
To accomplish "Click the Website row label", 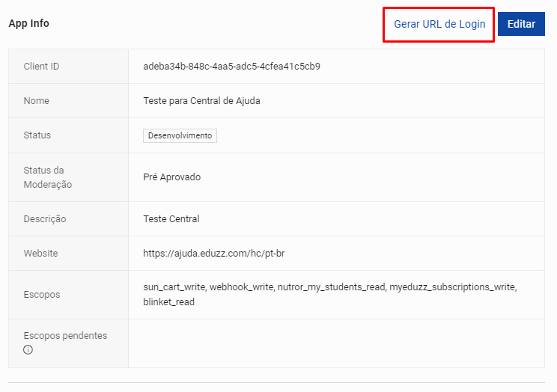I will click(40, 253).
